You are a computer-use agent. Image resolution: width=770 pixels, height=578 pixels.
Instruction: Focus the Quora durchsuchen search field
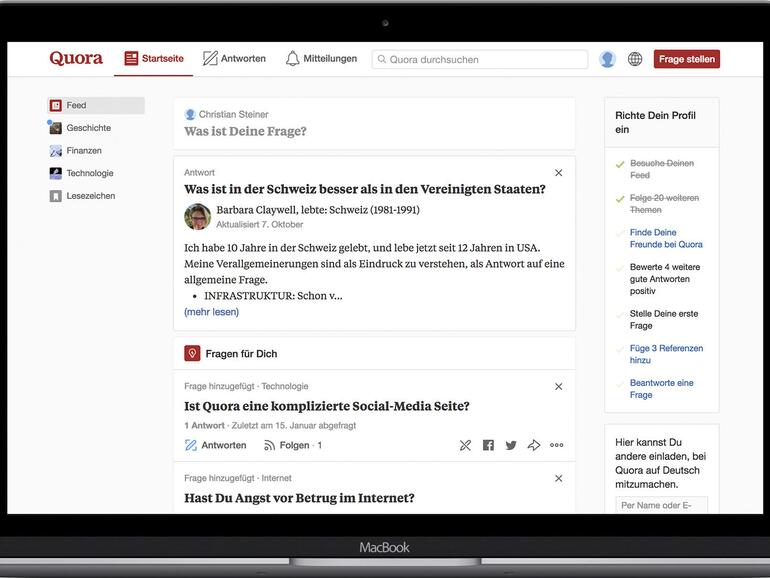[x=480, y=59]
